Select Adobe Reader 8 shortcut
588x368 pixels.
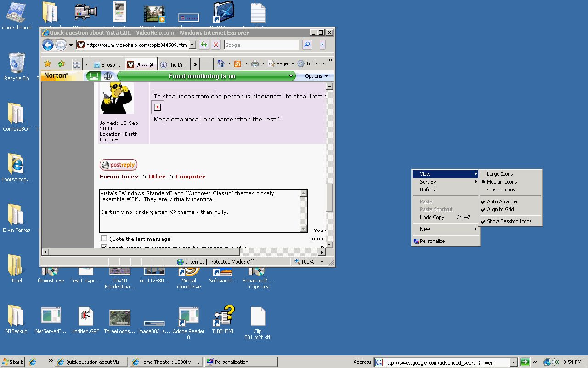click(x=189, y=323)
